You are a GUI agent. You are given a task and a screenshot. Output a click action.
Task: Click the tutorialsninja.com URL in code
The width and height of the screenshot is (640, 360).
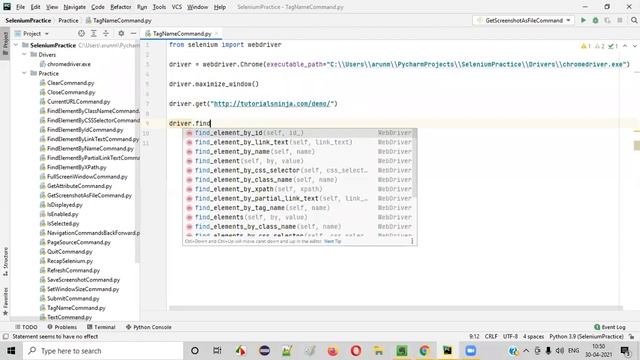(x=272, y=104)
